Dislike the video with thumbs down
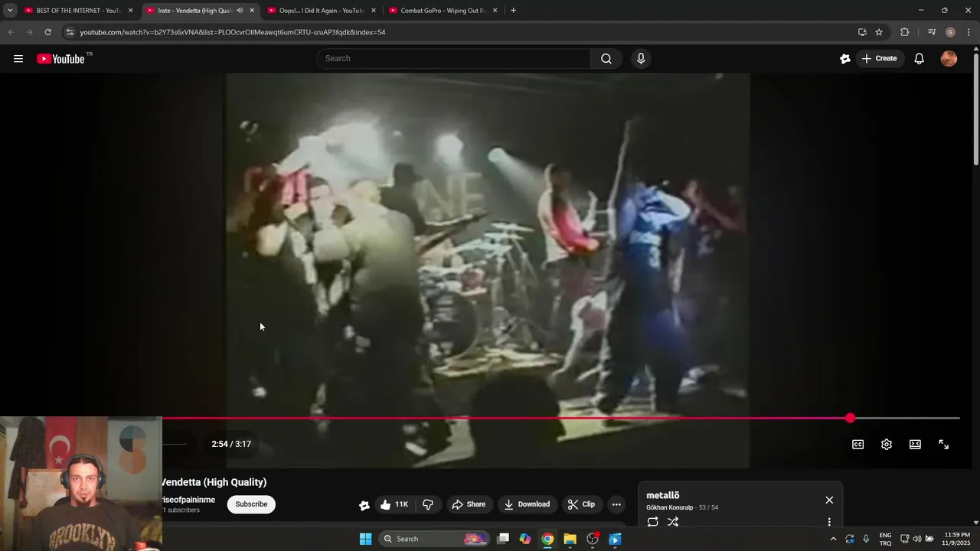 (428, 504)
